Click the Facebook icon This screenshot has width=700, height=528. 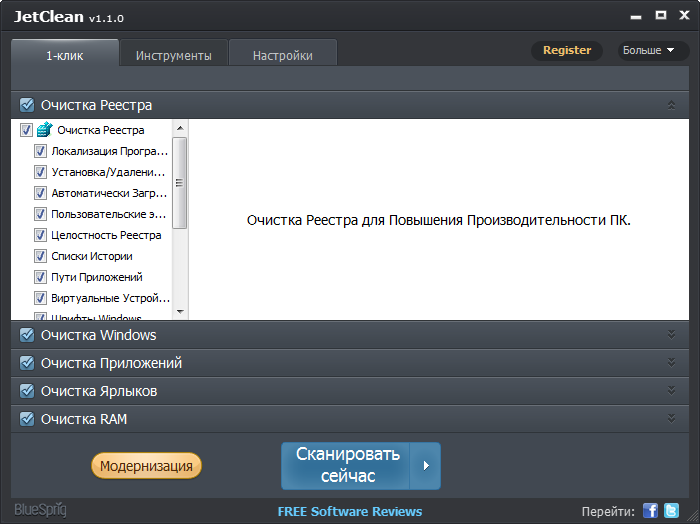pyautogui.click(x=651, y=511)
